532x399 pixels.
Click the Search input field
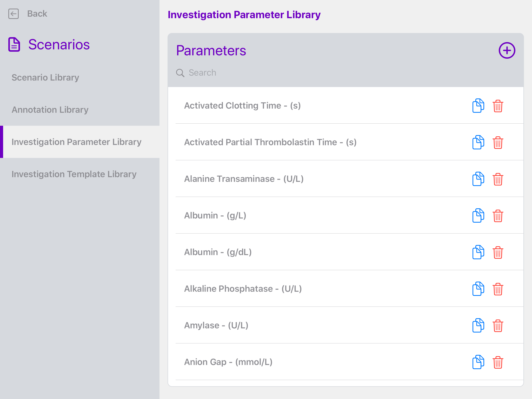[234, 73]
